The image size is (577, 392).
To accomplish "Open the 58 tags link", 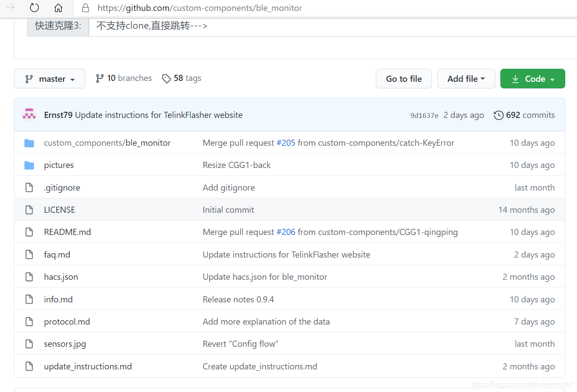I will pyautogui.click(x=182, y=78).
